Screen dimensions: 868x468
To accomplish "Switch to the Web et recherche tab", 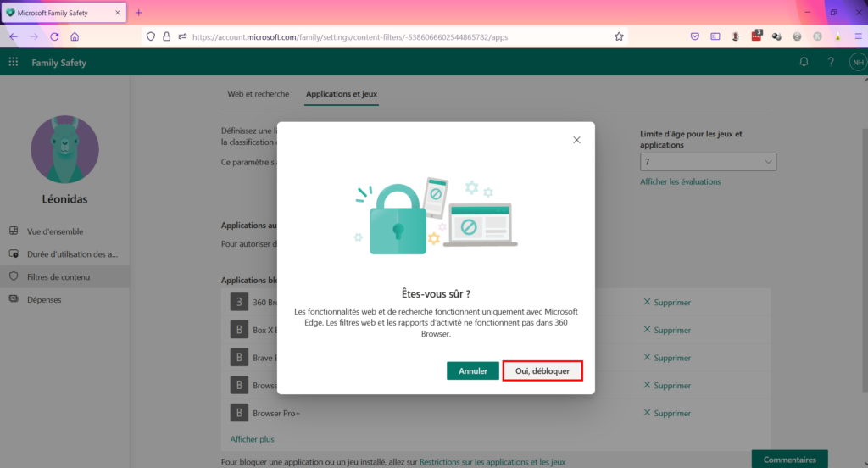I will pos(258,94).
